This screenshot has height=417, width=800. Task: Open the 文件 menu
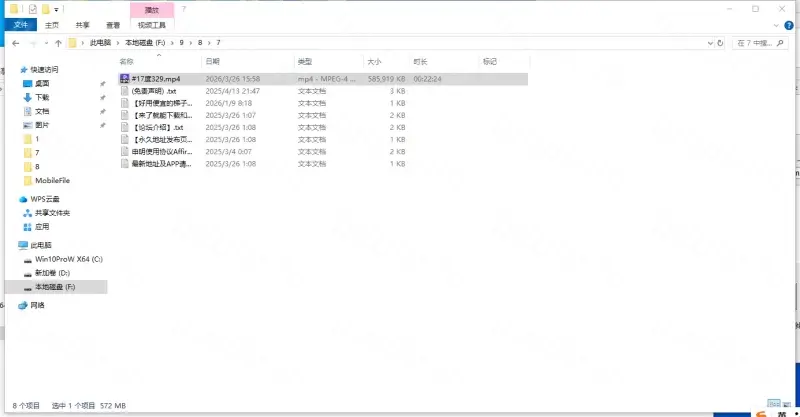pyautogui.click(x=19, y=25)
